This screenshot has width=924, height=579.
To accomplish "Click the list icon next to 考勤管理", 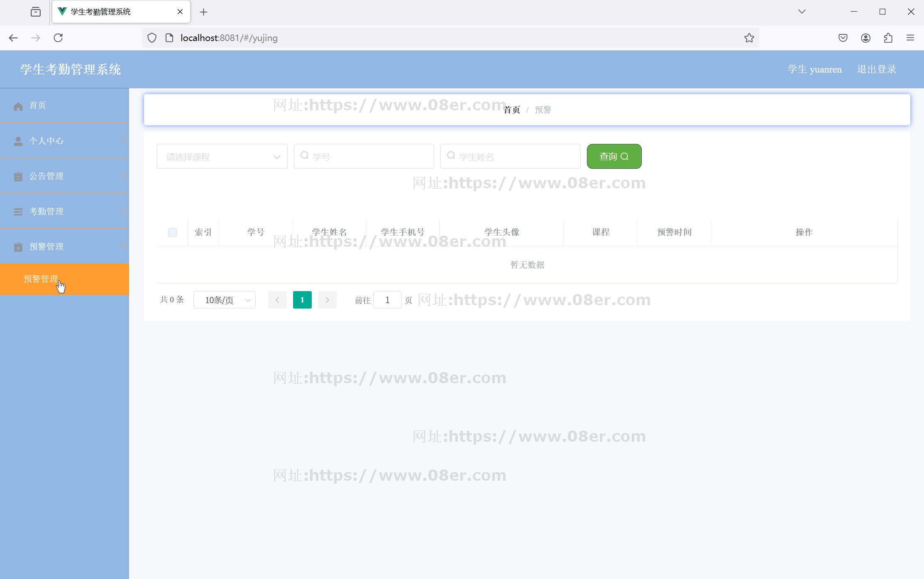I will point(18,212).
